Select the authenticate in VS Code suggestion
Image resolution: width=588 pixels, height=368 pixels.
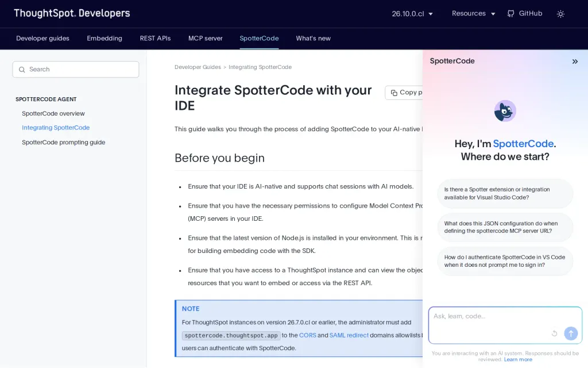505,261
